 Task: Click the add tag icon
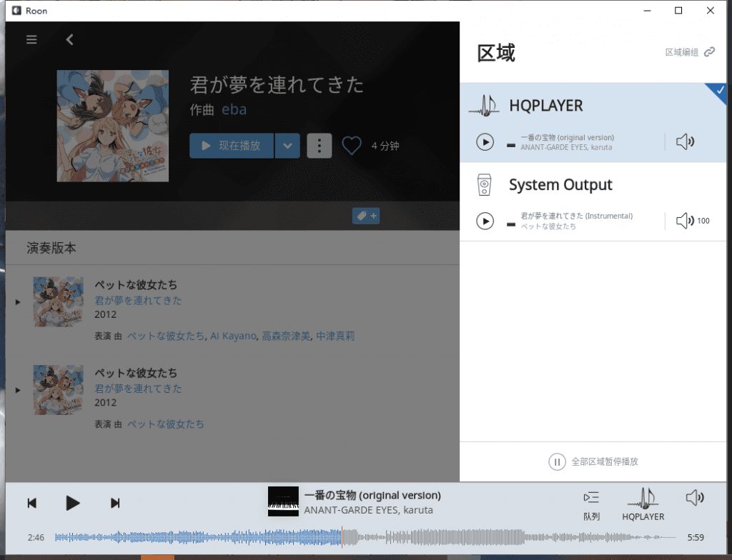(366, 216)
